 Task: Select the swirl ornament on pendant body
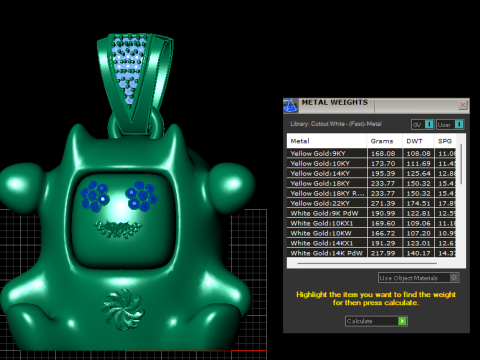coord(123,309)
